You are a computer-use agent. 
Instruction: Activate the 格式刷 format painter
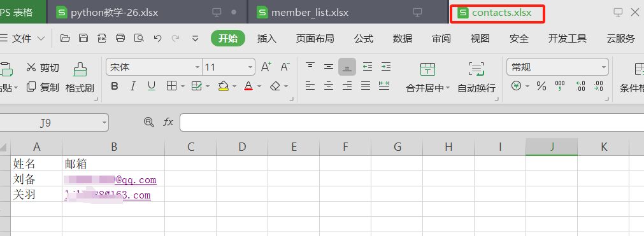tap(80, 78)
